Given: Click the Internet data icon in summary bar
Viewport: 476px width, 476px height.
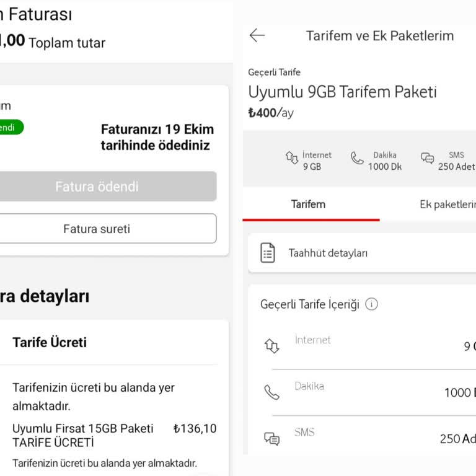Looking at the screenshot, I should pos(292,157).
